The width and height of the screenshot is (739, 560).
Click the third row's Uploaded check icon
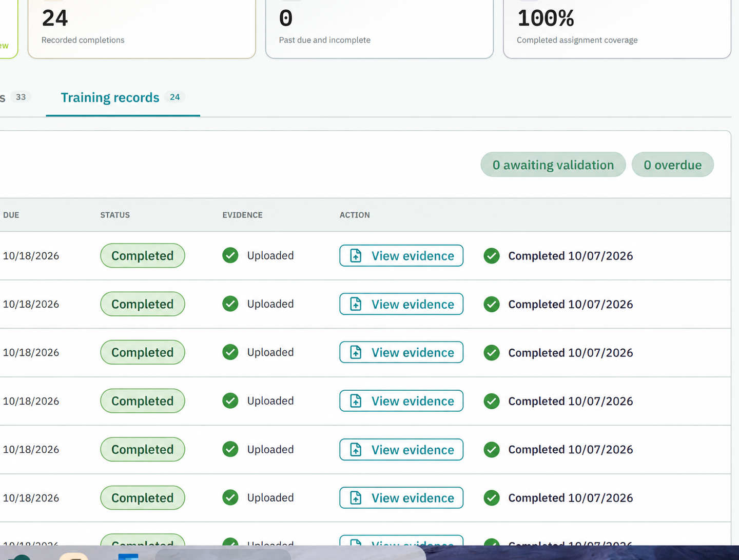230,352
